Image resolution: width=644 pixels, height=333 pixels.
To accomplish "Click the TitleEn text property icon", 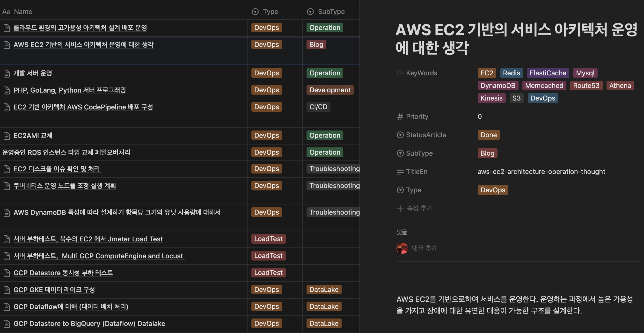I will pyautogui.click(x=400, y=172).
